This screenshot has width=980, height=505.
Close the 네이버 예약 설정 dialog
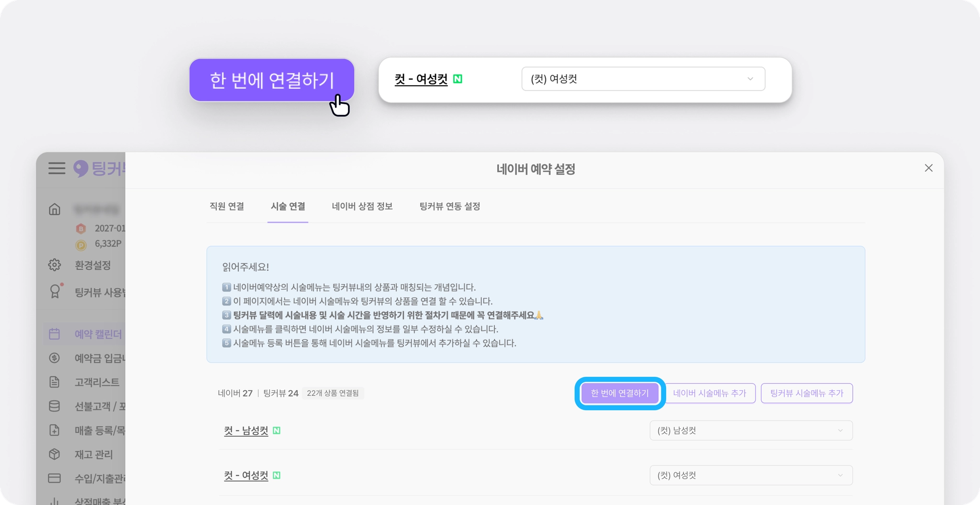coord(929,168)
